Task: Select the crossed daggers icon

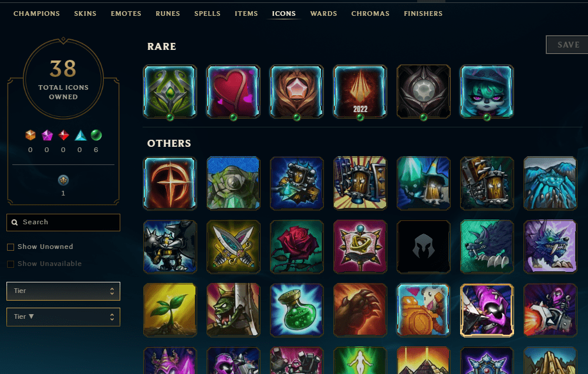Action: (x=233, y=247)
